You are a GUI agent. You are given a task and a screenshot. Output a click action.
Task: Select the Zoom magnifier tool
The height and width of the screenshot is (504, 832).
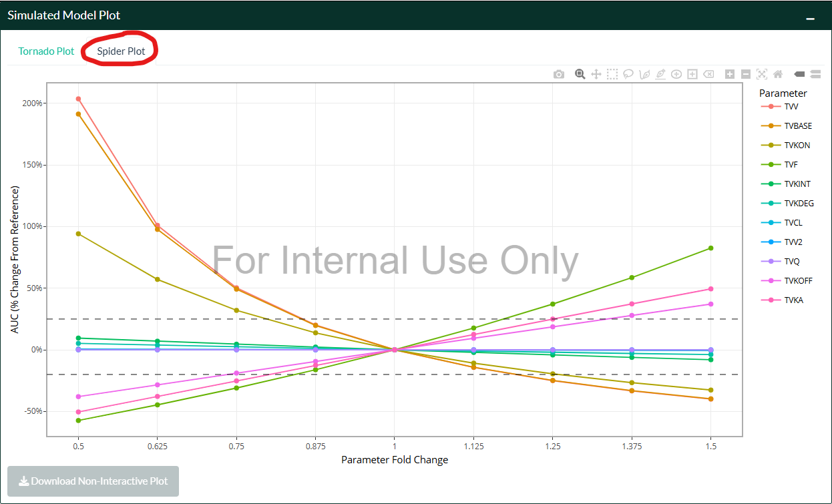[580, 74]
